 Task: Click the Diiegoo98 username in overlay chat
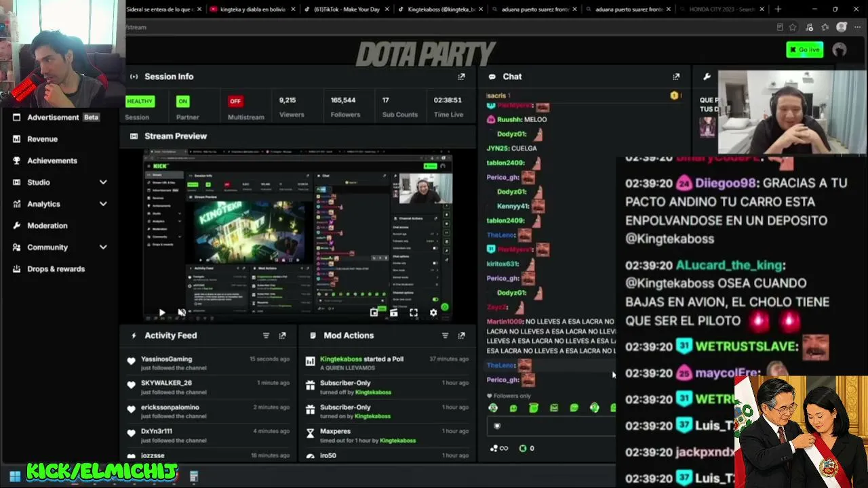click(725, 183)
